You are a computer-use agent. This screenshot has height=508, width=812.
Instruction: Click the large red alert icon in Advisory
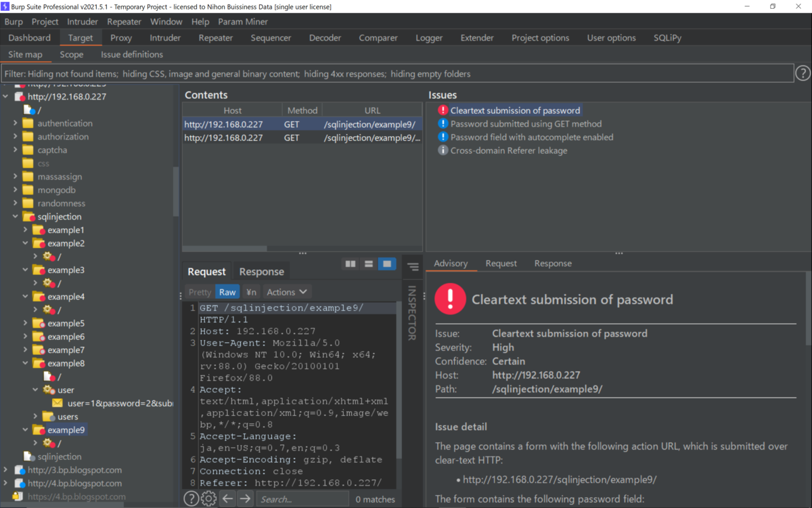pyautogui.click(x=450, y=299)
